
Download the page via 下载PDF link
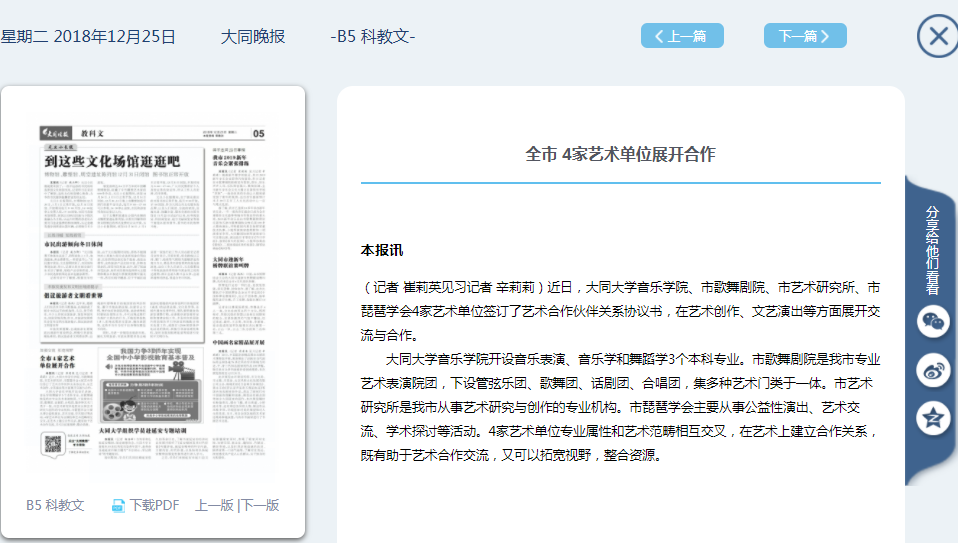[x=155, y=505]
